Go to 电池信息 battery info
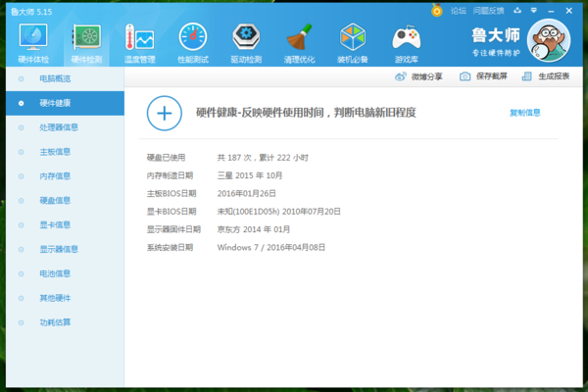This screenshot has height=392, width=588. click(54, 273)
